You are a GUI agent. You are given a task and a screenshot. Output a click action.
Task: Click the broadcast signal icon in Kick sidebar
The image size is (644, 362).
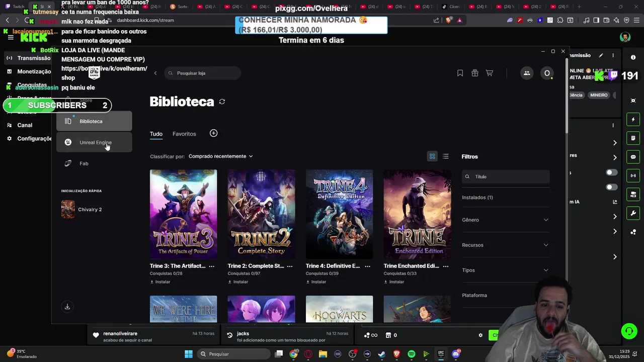pyautogui.click(x=633, y=175)
